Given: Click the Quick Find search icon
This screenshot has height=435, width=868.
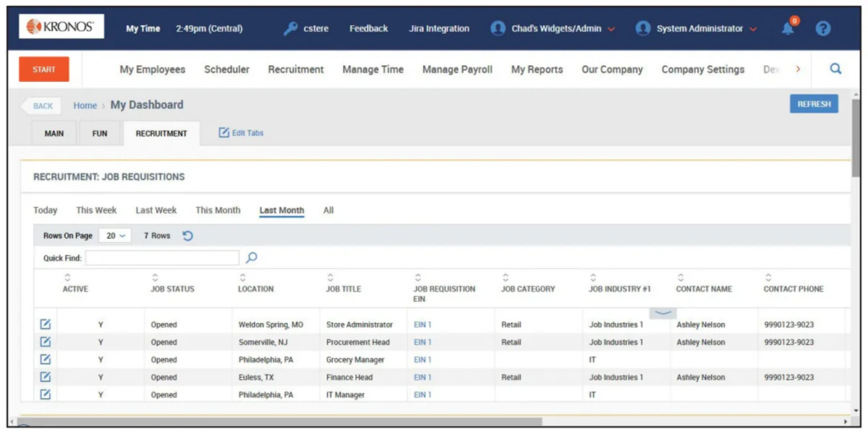Looking at the screenshot, I should 252,258.
